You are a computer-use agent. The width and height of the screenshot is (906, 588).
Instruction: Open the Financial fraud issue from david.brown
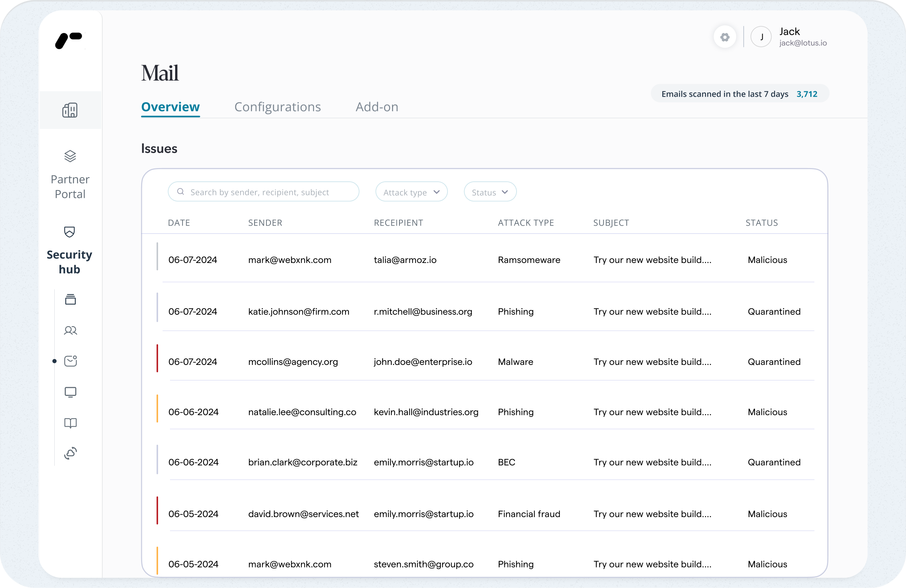[483, 514]
